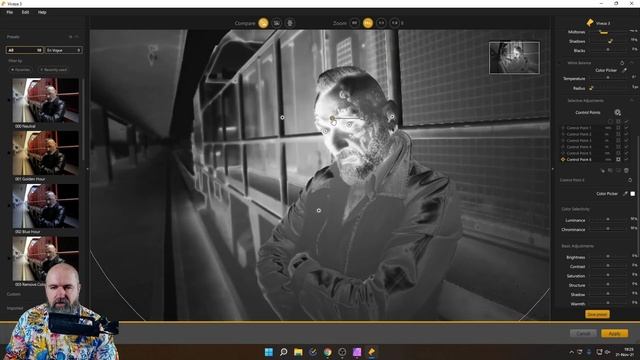Toggle Control Point 3 enabled checkmark
Image resolution: width=640 pixels, height=360 pixels.
(x=626, y=140)
